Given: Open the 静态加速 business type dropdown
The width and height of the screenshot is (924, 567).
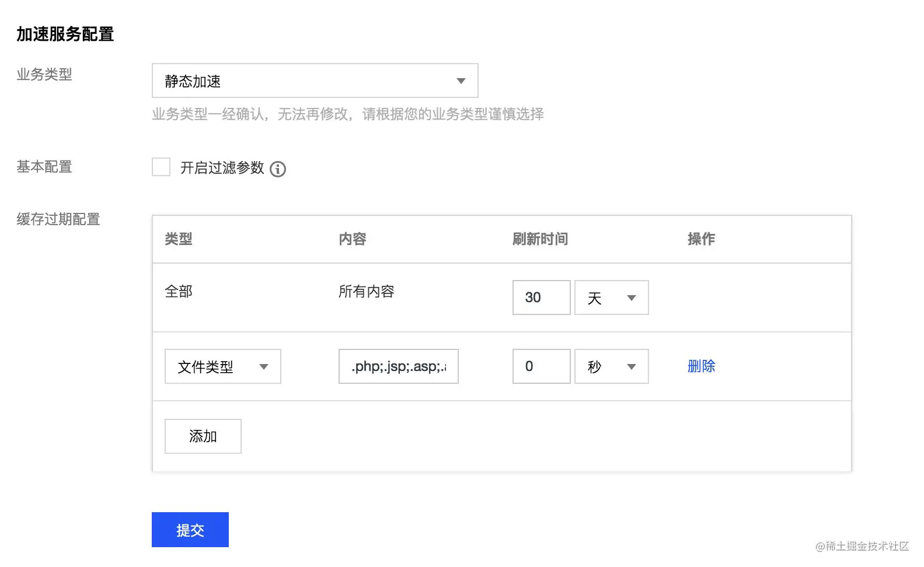Looking at the screenshot, I should (315, 80).
